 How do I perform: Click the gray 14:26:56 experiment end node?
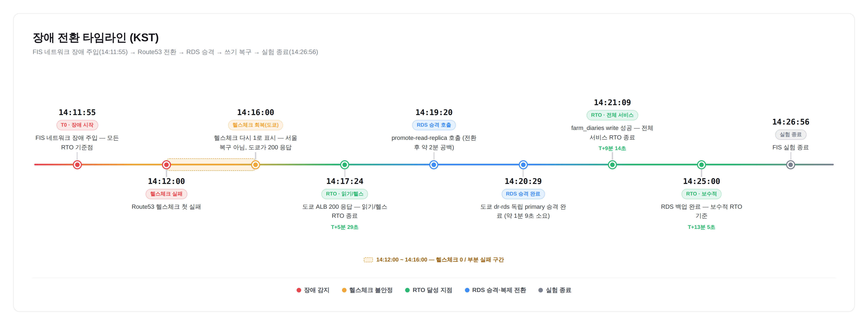[790, 165]
